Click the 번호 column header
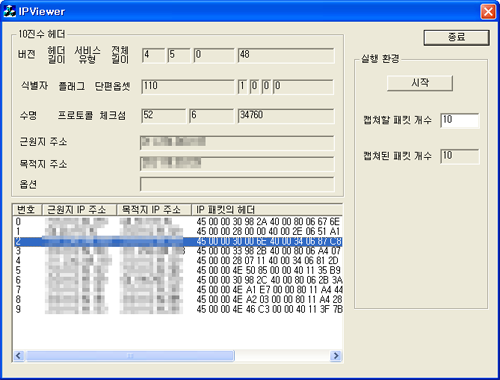Image resolution: width=500 pixels, height=380 pixels. pyautogui.click(x=28, y=210)
